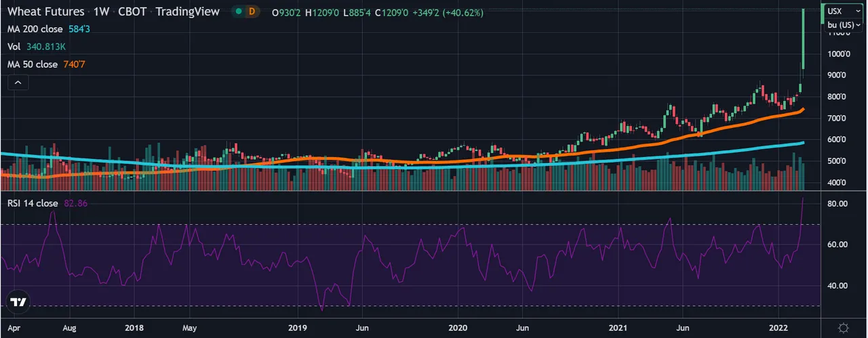Image resolution: width=868 pixels, height=338 pixels.
Task: Click the 2020 label on time axis
Action: point(458,328)
